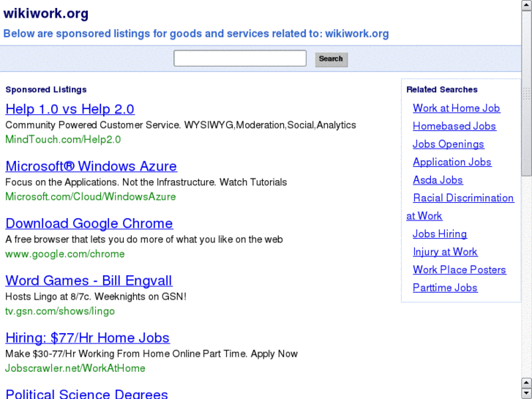532x399 pixels.
Task: Select Work at Home Job related search
Action: 457,108
